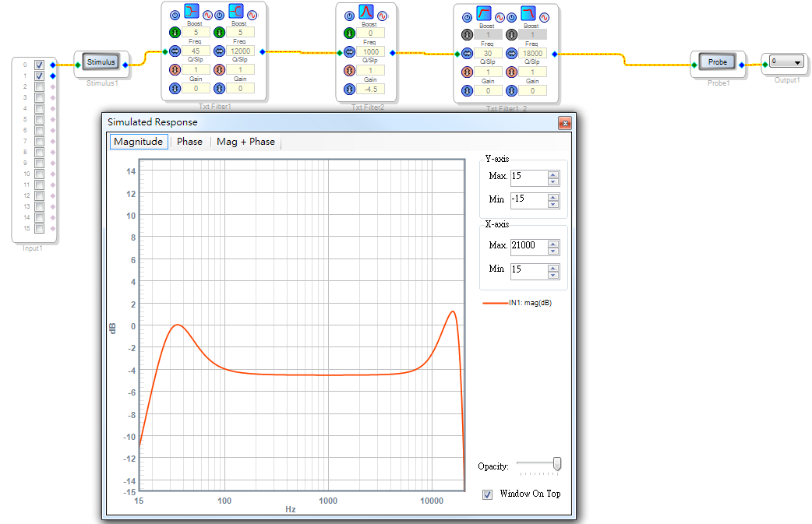
Task: Click the Freq arrows icon in Txt Filter2
Action: coord(350,51)
